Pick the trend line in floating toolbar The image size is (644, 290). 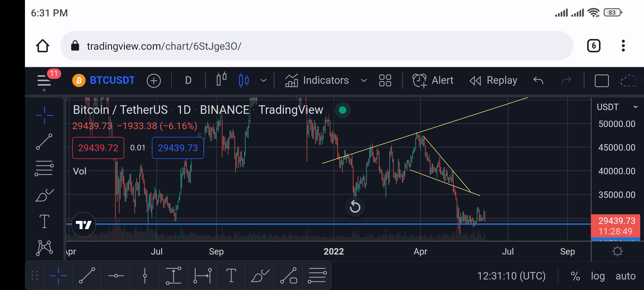pyautogui.click(x=87, y=276)
